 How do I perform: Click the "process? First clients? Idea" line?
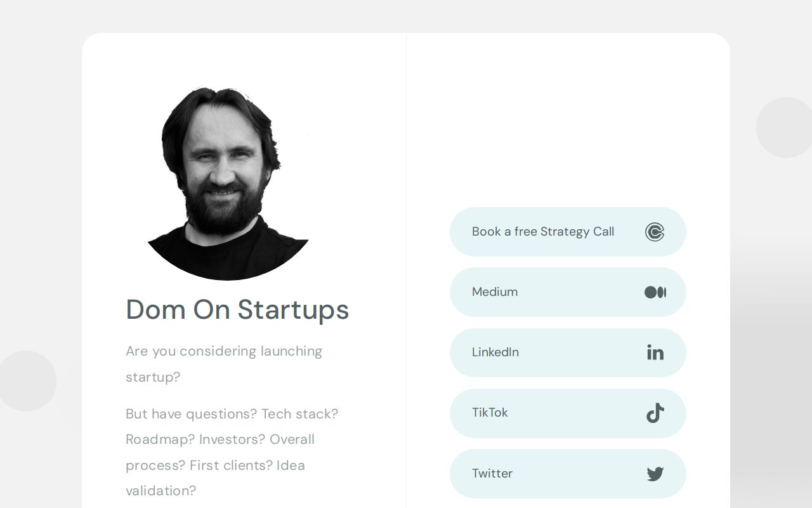215,465
